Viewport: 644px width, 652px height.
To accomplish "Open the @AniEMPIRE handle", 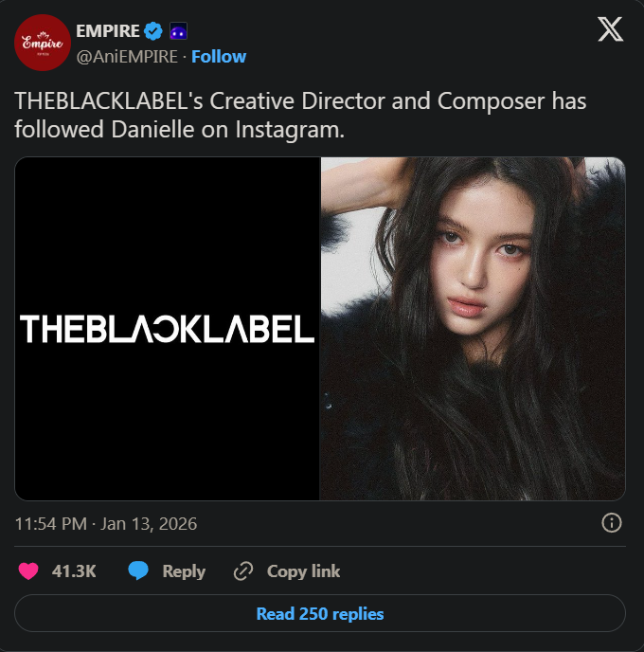I will [127, 57].
